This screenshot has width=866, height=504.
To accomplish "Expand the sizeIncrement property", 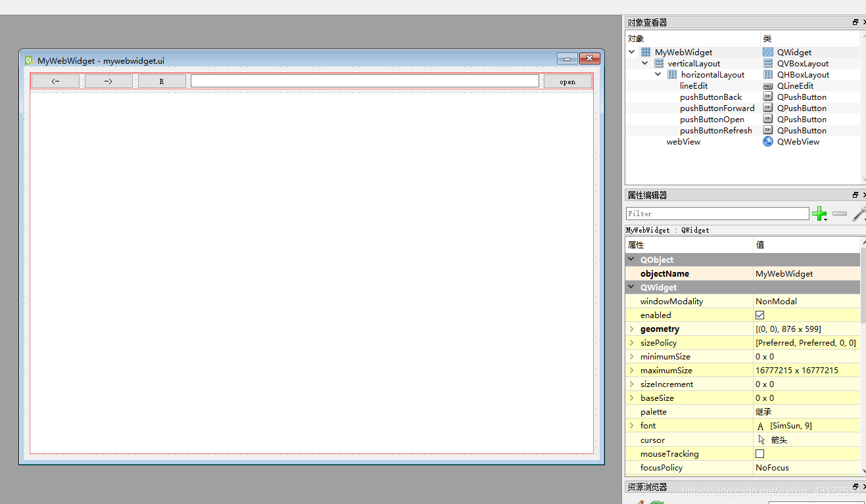I will [x=632, y=384].
